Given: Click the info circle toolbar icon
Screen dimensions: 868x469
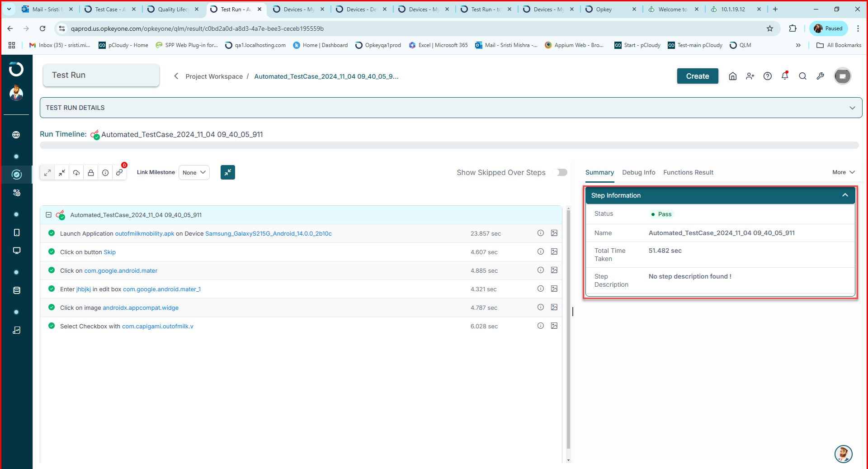Looking at the screenshot, I should tap(105, 172).
